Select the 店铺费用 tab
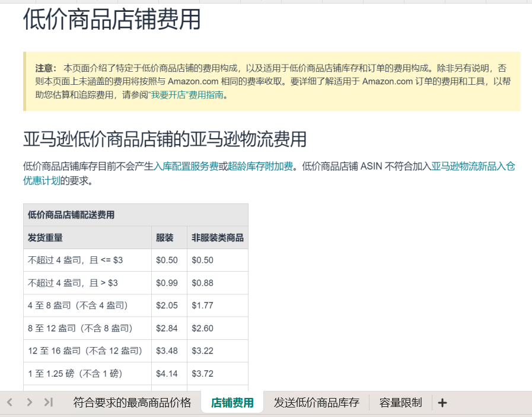532x417 pixels. coord(232,402)
